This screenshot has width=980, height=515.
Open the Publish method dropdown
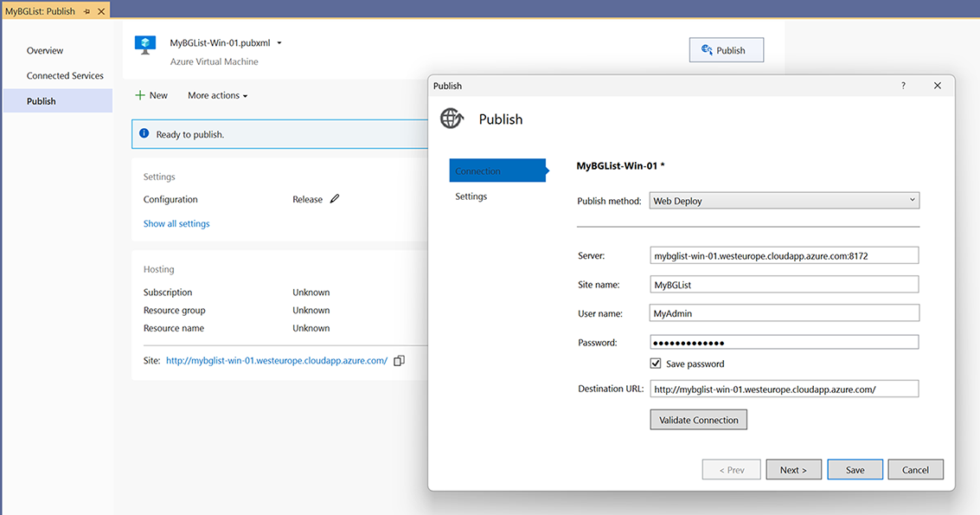point(785,200)
